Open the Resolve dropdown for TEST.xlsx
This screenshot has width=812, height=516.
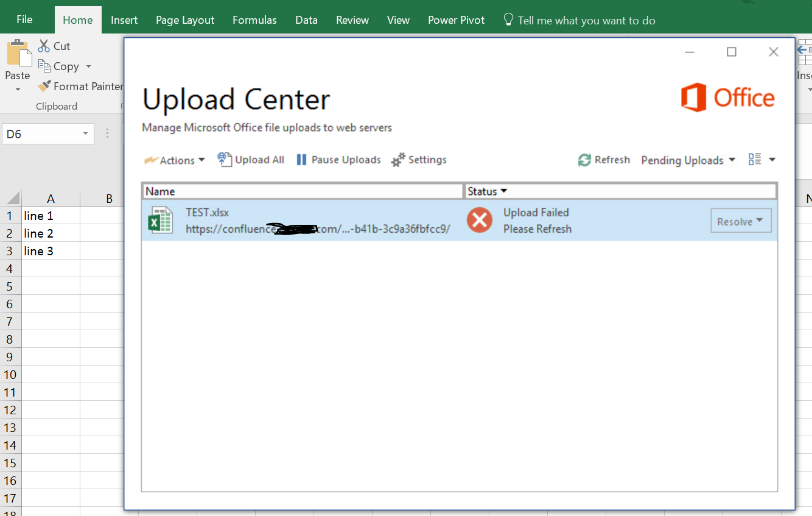[741, 221]
